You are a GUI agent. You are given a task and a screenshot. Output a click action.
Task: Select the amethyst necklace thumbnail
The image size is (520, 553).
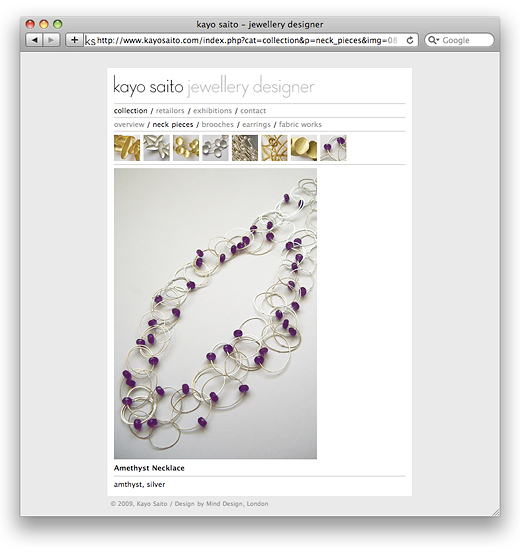tap(333, 148)
